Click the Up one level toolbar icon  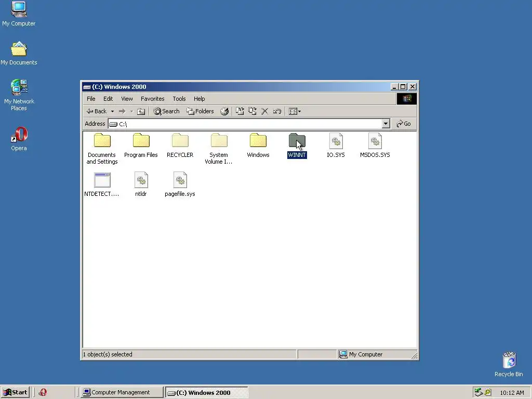[x=141, y=111]
